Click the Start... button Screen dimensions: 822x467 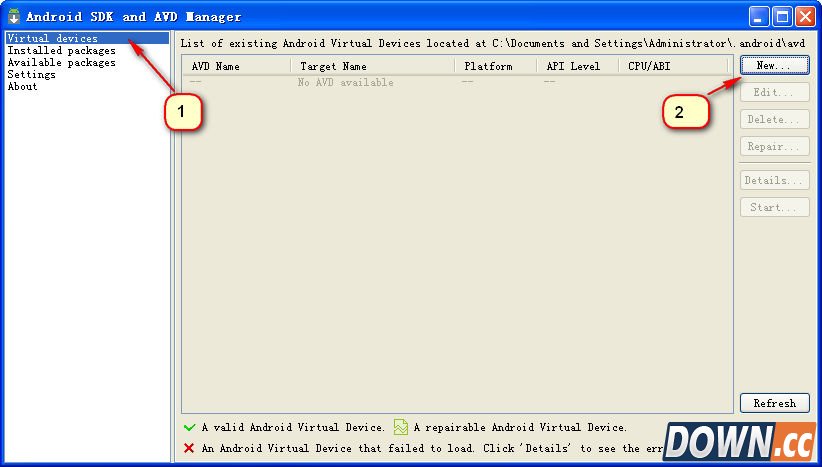point(774,208)
